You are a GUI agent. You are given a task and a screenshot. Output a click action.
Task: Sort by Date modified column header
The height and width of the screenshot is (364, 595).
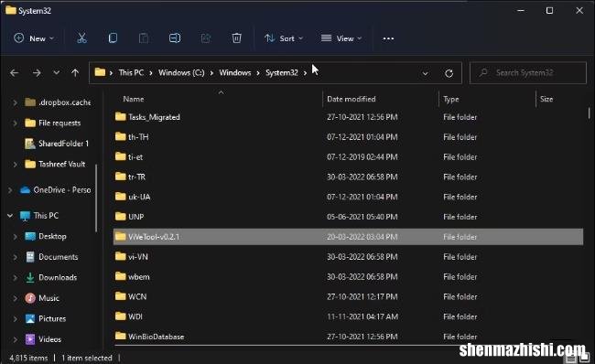[352, 99]
